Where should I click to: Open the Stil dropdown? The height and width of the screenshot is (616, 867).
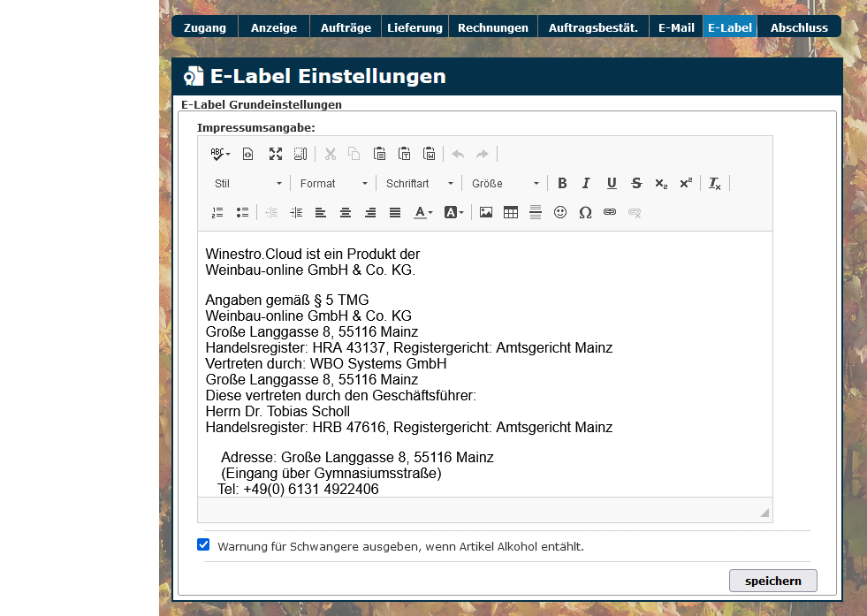248,183
